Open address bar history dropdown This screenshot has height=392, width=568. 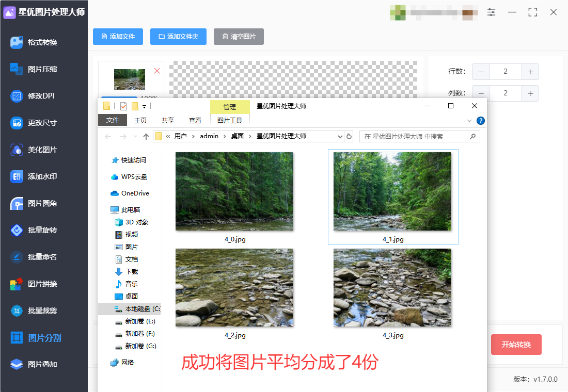coord(340,137)
